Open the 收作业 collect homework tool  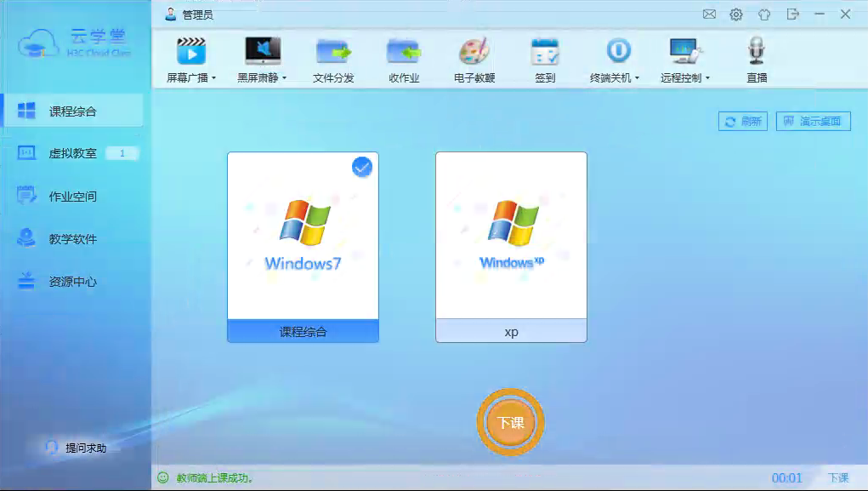click(404, 60)
